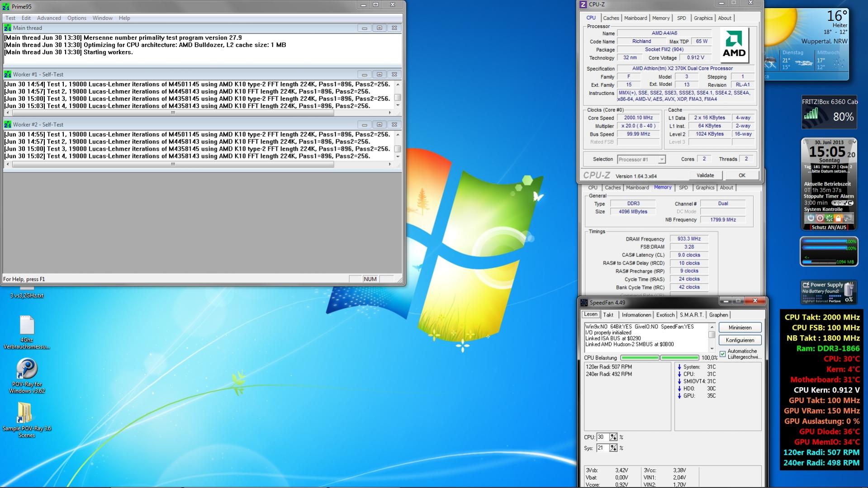868x488 pixels.
Task: Open POV-Ray for Windows v3.62 shortcut
Action: coord(27,376)
